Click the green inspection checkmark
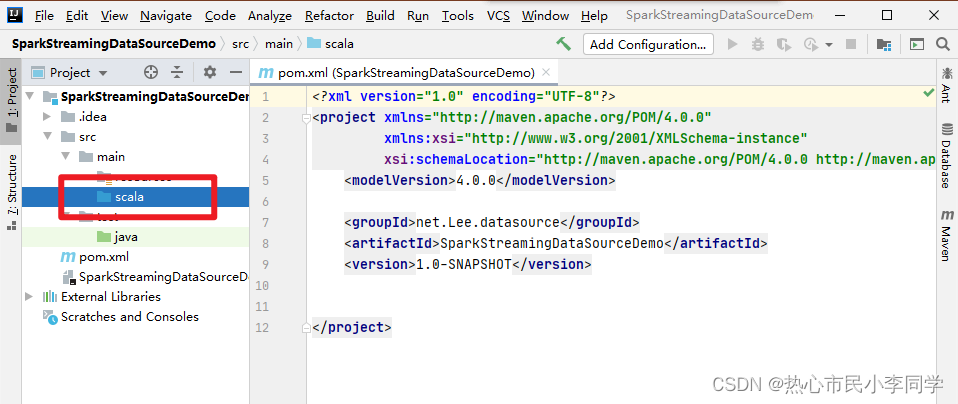Viewport: 958px width, 404px height. tap(928, 94)
